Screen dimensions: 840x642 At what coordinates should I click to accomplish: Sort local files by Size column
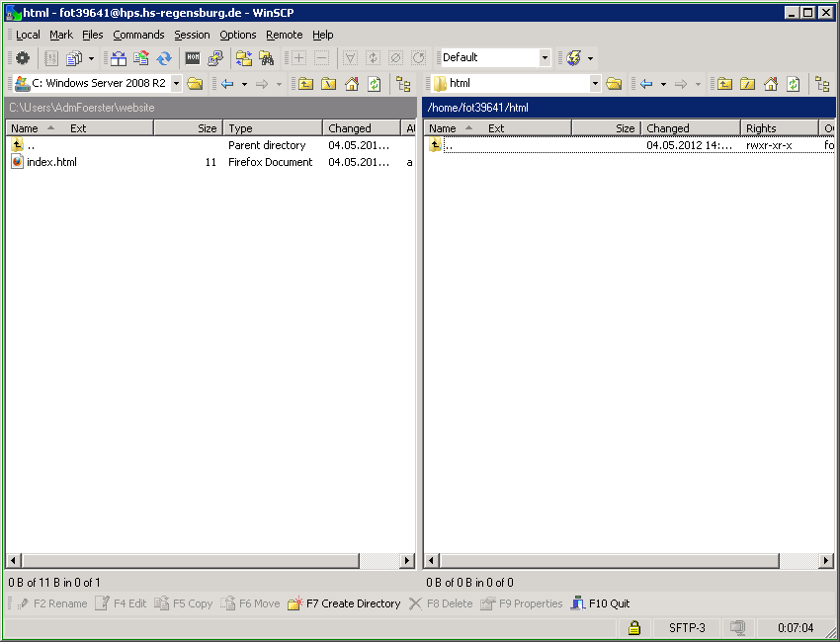pyautogui.click(x=189, y=128)
